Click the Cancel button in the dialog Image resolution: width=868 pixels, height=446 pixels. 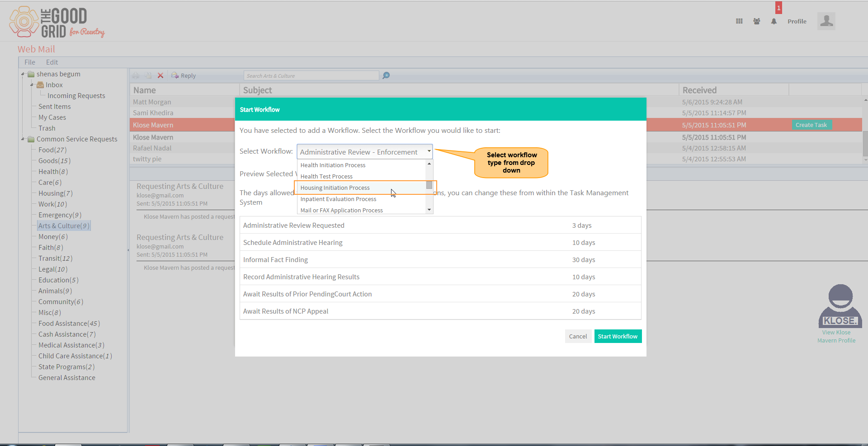[578, 336]
